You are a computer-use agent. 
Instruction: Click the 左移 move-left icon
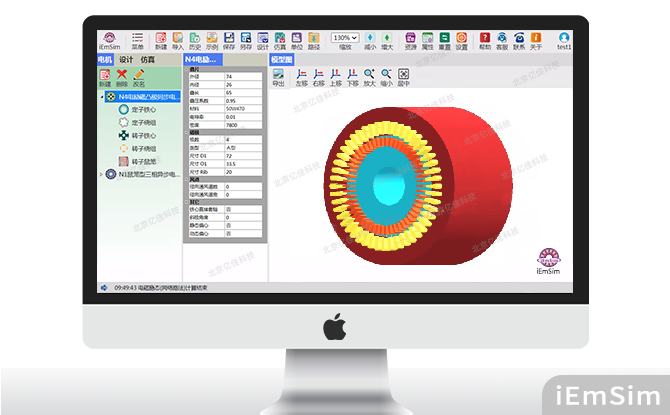tap(302, 75)
